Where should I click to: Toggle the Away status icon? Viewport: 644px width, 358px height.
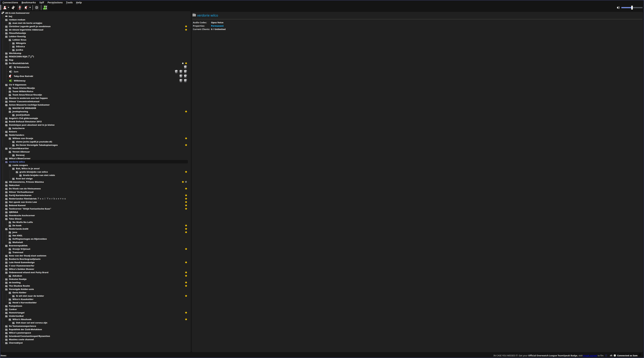click(5, 8)
